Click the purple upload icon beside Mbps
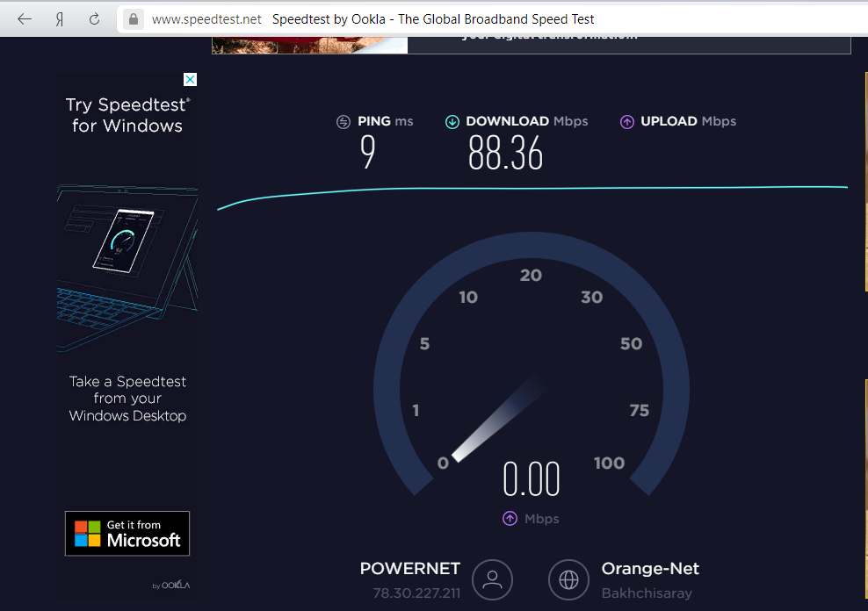This screenshot has height=611, width=868. pyautogui.click(x=510, y=519)
